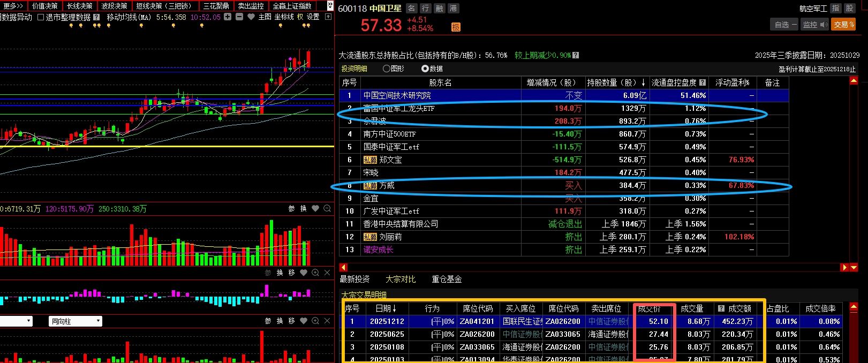Image resolution: width=868 pixels, height=363 pixels.
Task: Click the red up arrow on table scrollbar
Action: tap(854, 81)
